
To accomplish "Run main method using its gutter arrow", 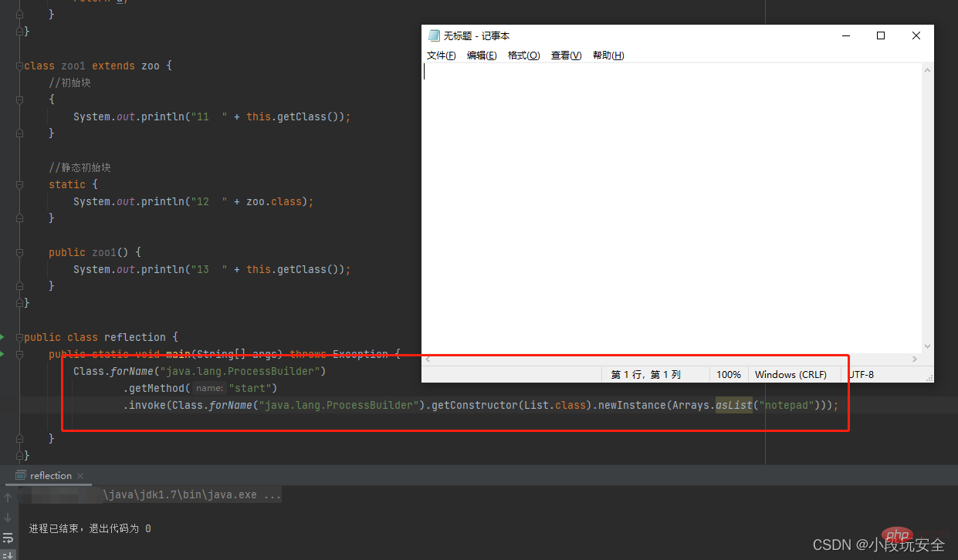I will pos(2,354).
